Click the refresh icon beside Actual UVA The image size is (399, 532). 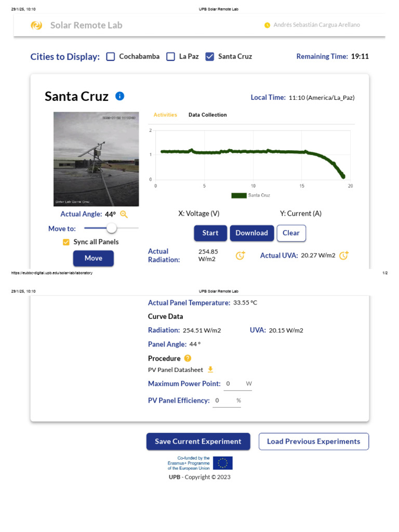[x=344, y=255]
